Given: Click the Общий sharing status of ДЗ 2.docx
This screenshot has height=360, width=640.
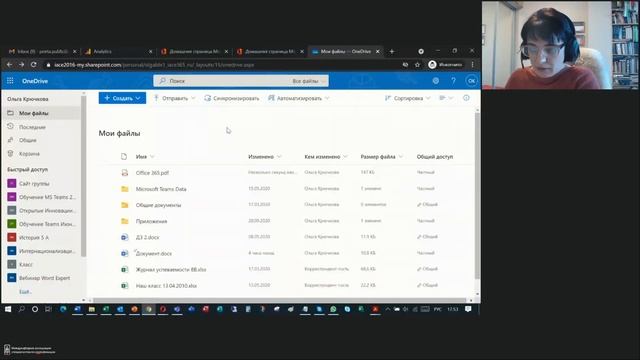Looking at the screenshot, I should coord(427,237).
